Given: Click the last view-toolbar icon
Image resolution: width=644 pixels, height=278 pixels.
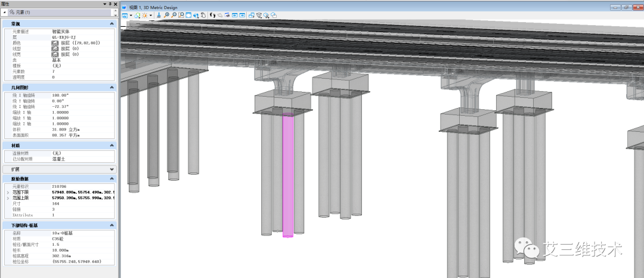Looking at the screenshot, I should pos(273,15).
